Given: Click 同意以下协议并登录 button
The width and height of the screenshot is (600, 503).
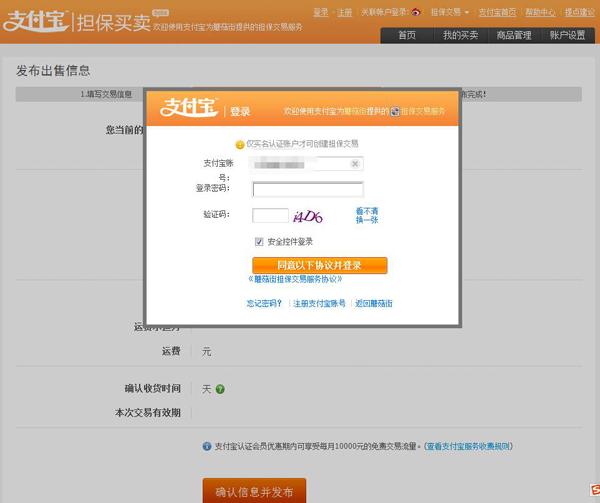Looking at the screenshot, I should tap(320, 265).
